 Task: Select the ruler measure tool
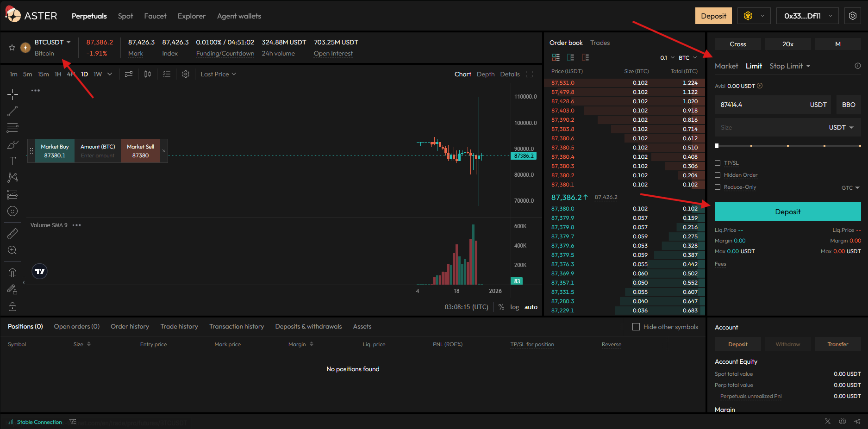tap(12, 234)
